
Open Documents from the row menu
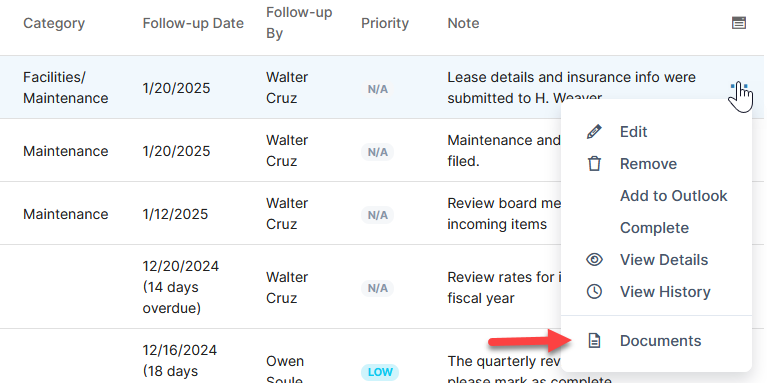click(660, 341)
